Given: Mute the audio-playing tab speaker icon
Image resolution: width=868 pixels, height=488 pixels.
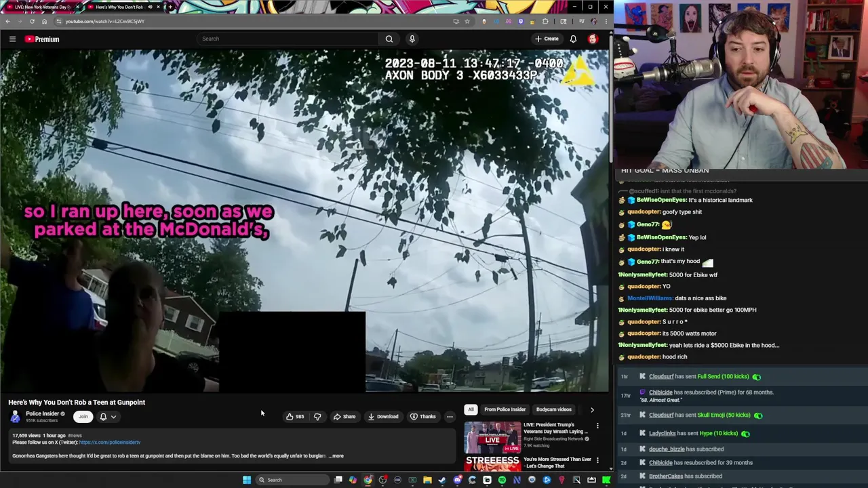Looking at the screenshot, I should tap(150, 7).
